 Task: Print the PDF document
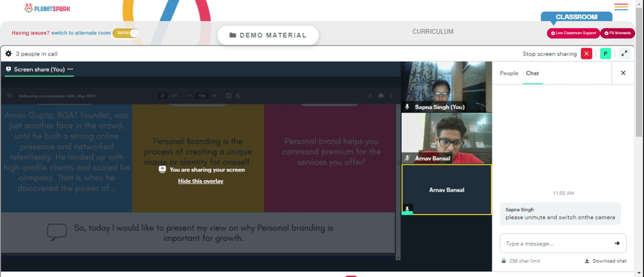[381, 96]
